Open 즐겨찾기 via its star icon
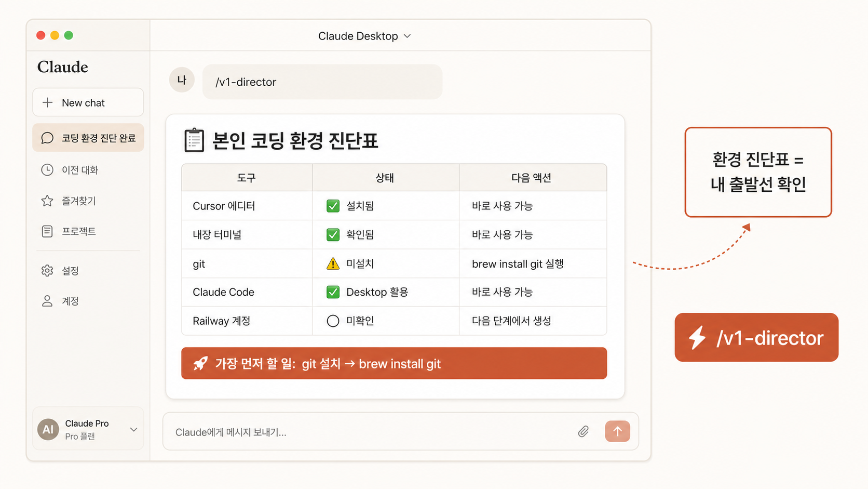 [47, 201]
